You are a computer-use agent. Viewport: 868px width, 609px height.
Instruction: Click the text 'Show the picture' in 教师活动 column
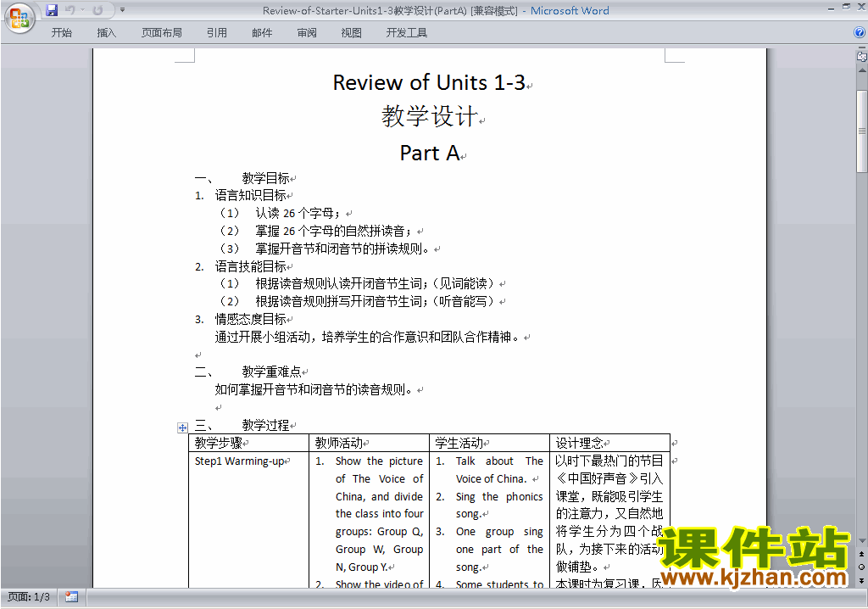[379, 461]
